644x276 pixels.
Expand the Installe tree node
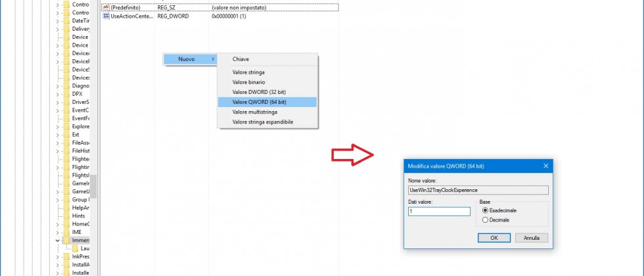pos(58,273)
